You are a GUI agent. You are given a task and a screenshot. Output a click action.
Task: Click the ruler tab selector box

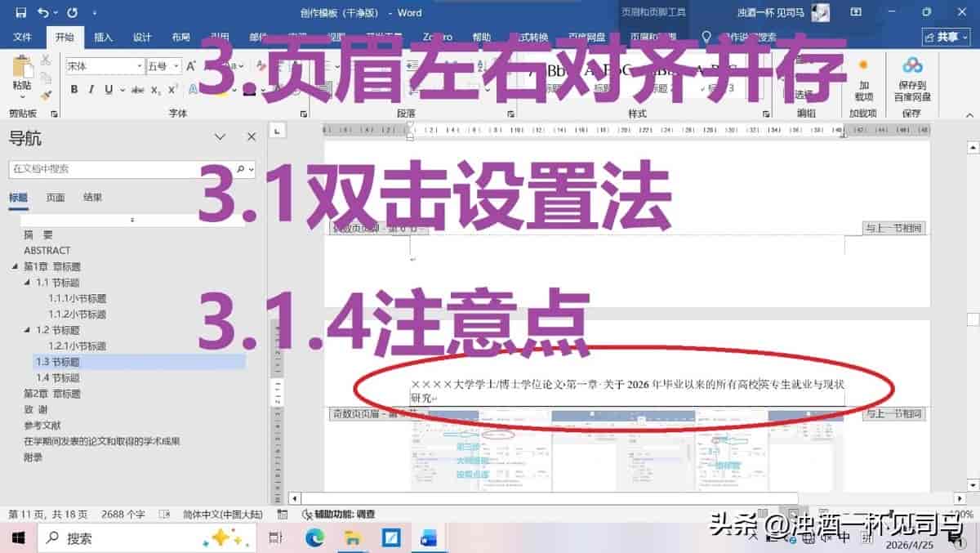click(279, 129)
